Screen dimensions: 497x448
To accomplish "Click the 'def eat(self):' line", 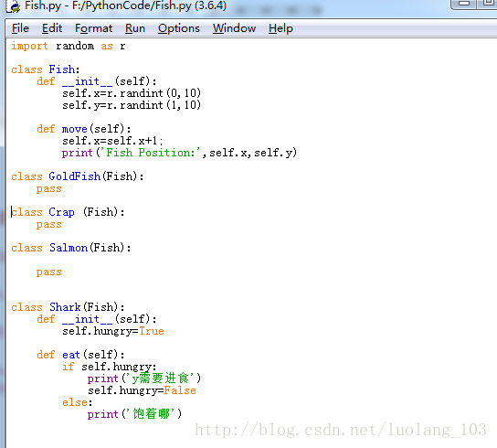I will pyautogui.click(x=80, y=355).
